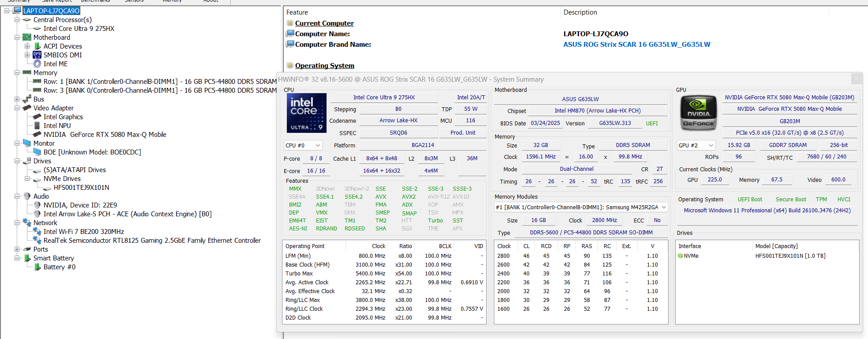868x339 pixels.
Task: Select Intel Arrow Lake-S PCH audio entry
Action: tap(128, 214)
